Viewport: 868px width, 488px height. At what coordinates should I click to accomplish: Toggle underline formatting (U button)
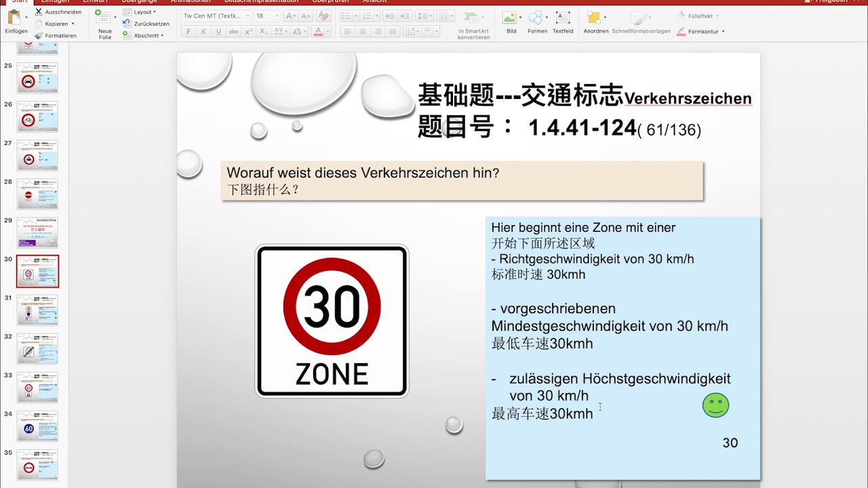pyautogui.click(x=218, y=31)
